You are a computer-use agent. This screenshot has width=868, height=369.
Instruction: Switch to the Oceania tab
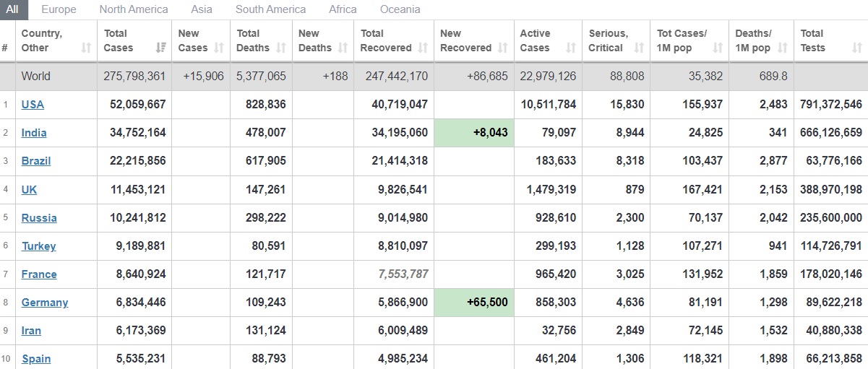(400, 9)
